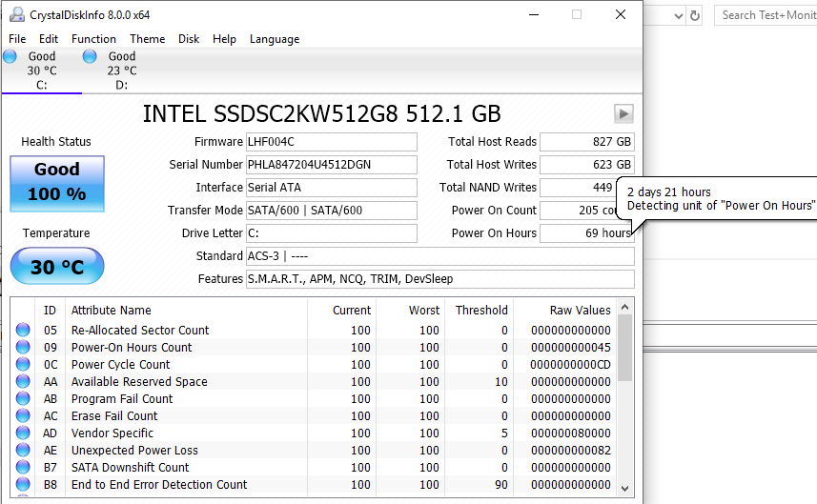Click the attribute list scrollbar thumb
Image resolution: width=817 pixels, height=504 pixels.
[x=625, y=348]
